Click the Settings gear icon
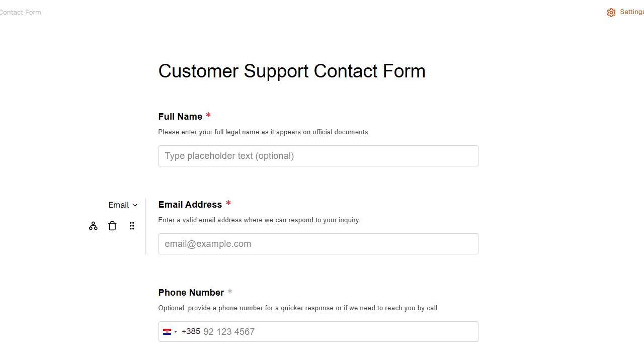 click(x=611, y=12)
